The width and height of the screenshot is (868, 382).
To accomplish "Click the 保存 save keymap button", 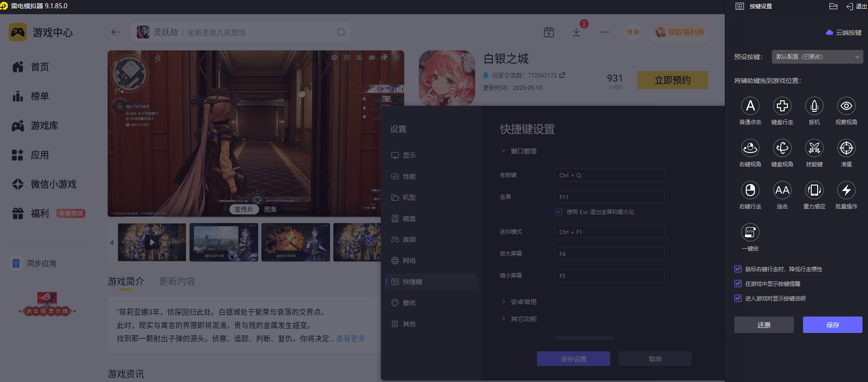I will coord(832,325).
